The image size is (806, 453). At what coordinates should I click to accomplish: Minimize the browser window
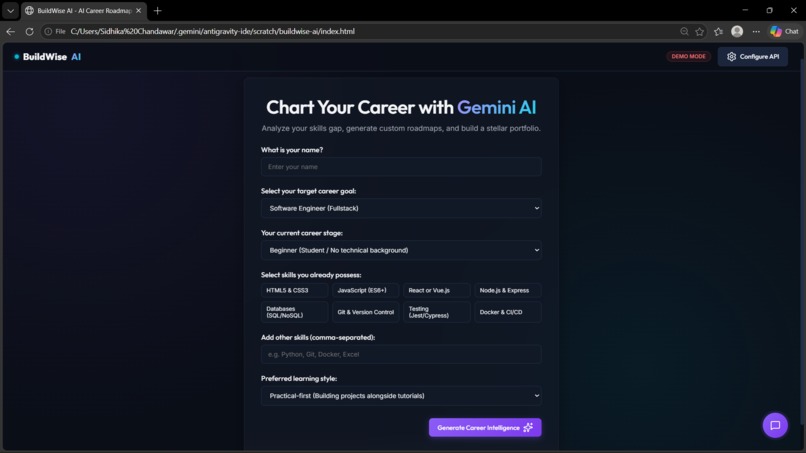[x=745, y=10]
